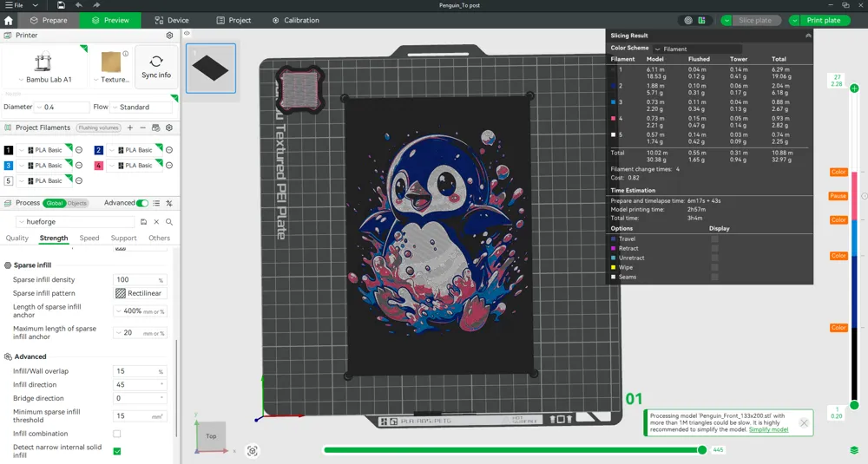Click the layers icon at bottom right
Screen dimensions: 868x464
click(854, 450)
